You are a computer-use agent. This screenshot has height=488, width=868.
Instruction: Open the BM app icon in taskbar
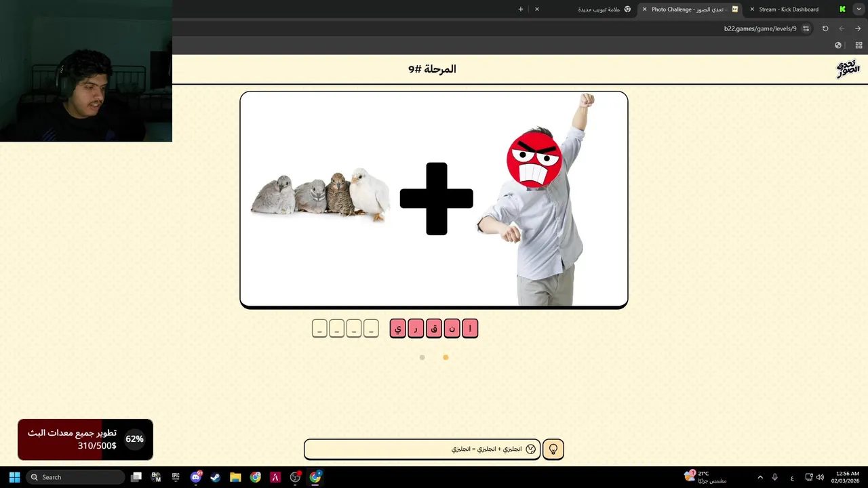[x=156, y=477]
